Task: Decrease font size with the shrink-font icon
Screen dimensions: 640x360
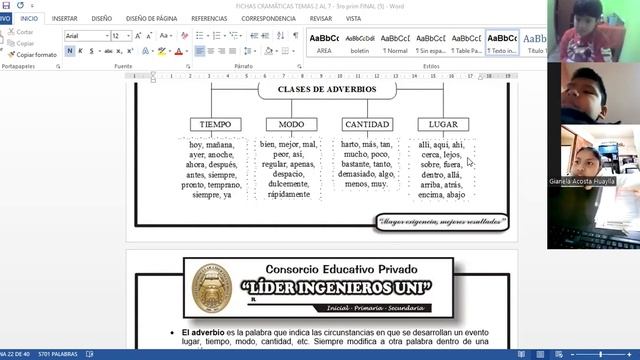Action: 149,36
